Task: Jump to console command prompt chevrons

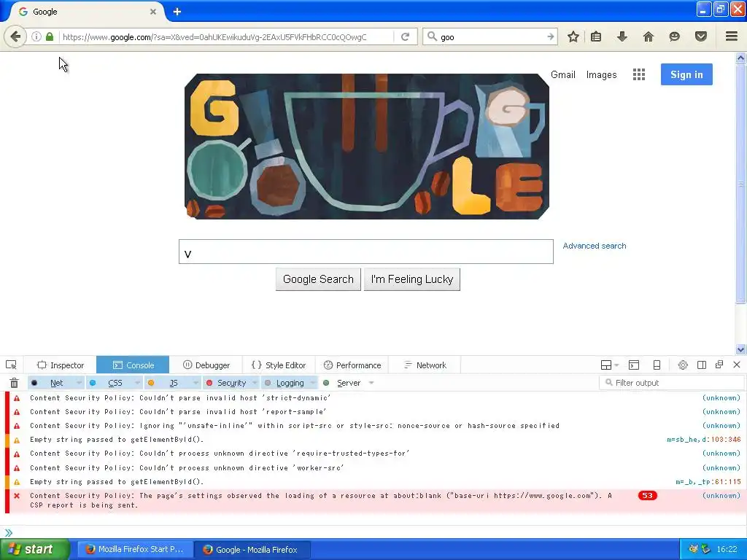Action: [9, 533]
